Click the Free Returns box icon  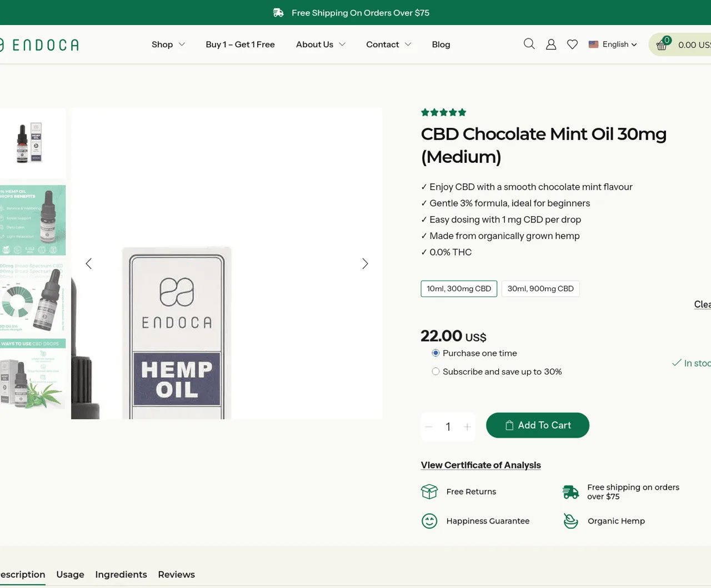(429, 491)
